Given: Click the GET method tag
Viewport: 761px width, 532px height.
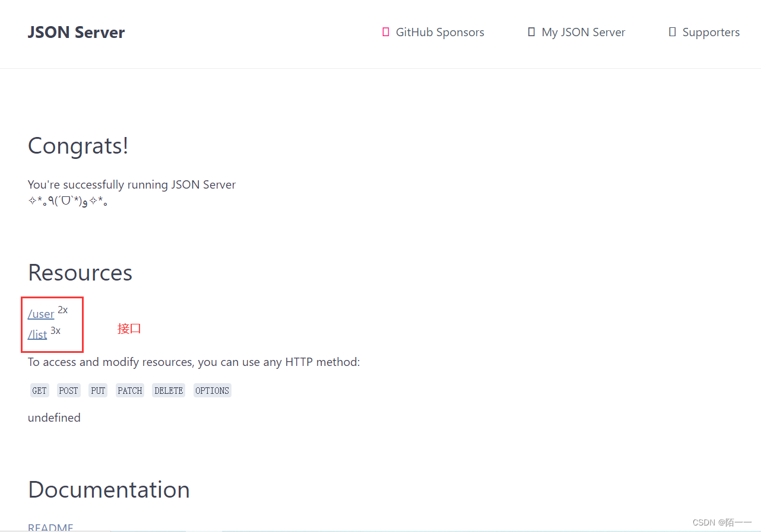Looking at the screenshot, I should pos(40,390).
